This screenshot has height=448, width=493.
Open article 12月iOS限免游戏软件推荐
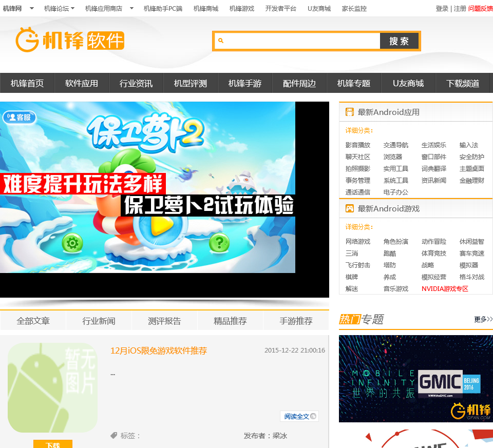pos(159,350)
